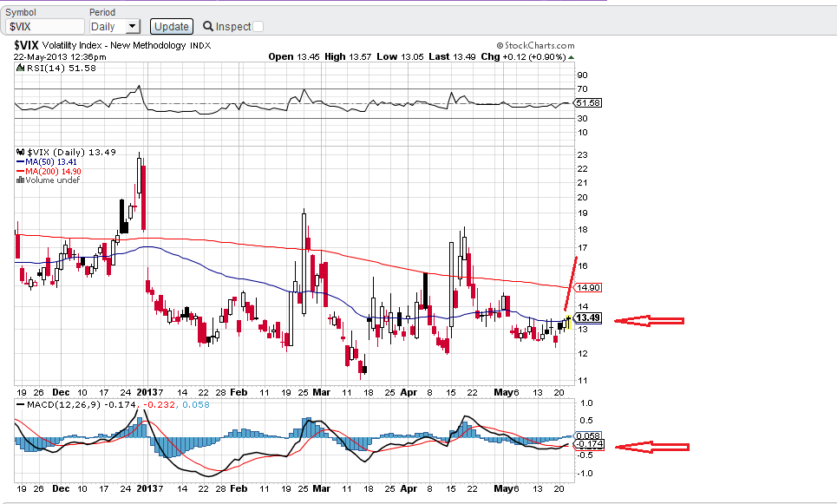Tick the Inspect checkbox
This screenshot has width=837, height=504.
coord(258,27)
